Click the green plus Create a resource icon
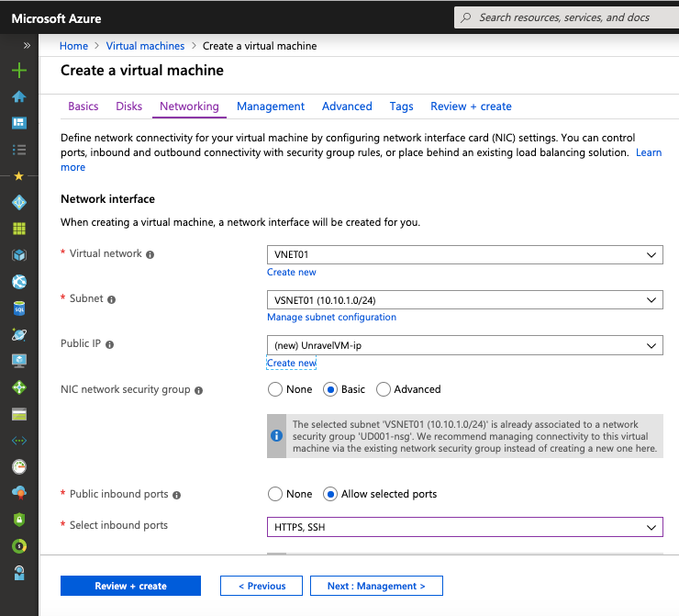 (19, 70)
